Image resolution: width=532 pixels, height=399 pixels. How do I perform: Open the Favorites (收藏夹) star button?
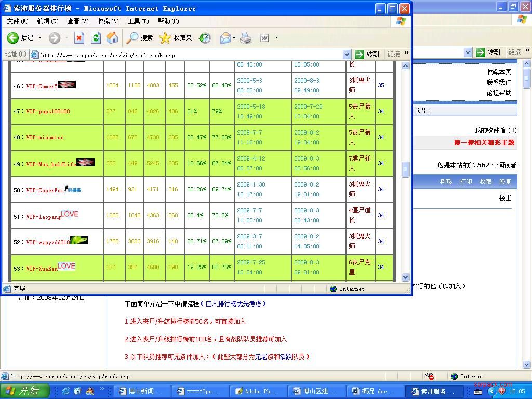point(176,38)
